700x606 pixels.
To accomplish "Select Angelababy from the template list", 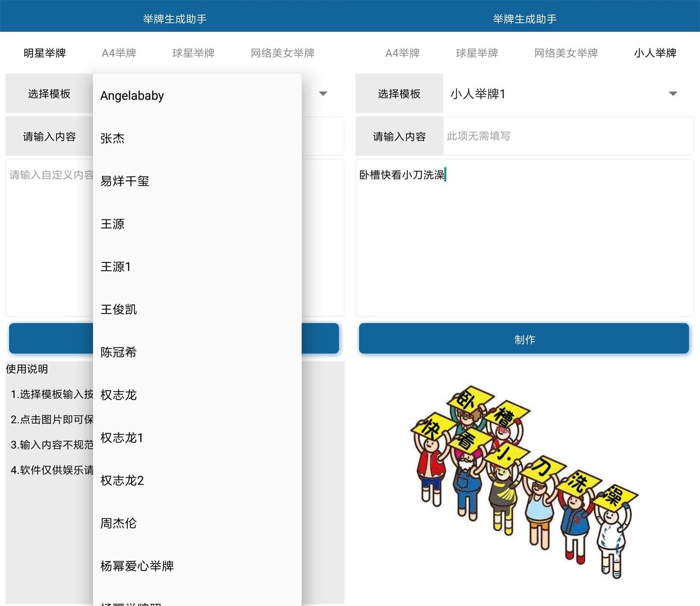I will point(132,95).
